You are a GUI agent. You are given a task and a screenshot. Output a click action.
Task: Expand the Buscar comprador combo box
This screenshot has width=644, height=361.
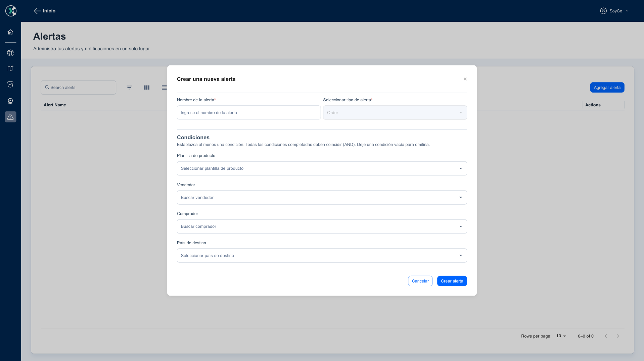[322, 226]
